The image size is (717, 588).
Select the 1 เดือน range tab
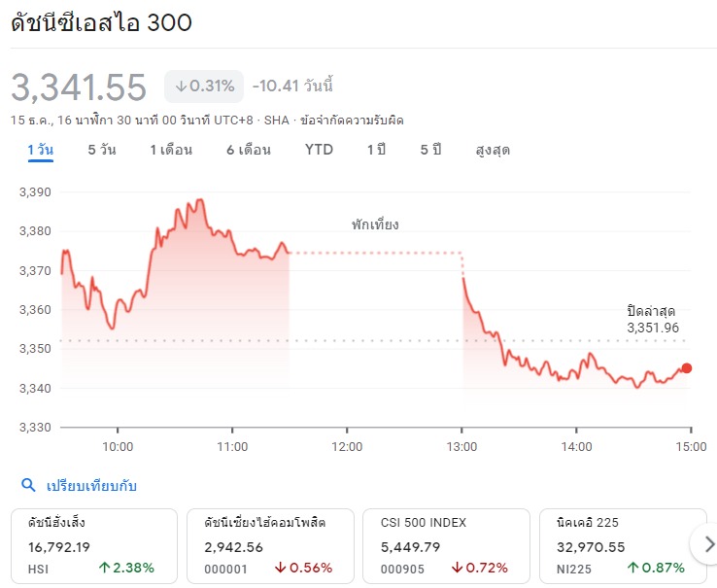171,150
